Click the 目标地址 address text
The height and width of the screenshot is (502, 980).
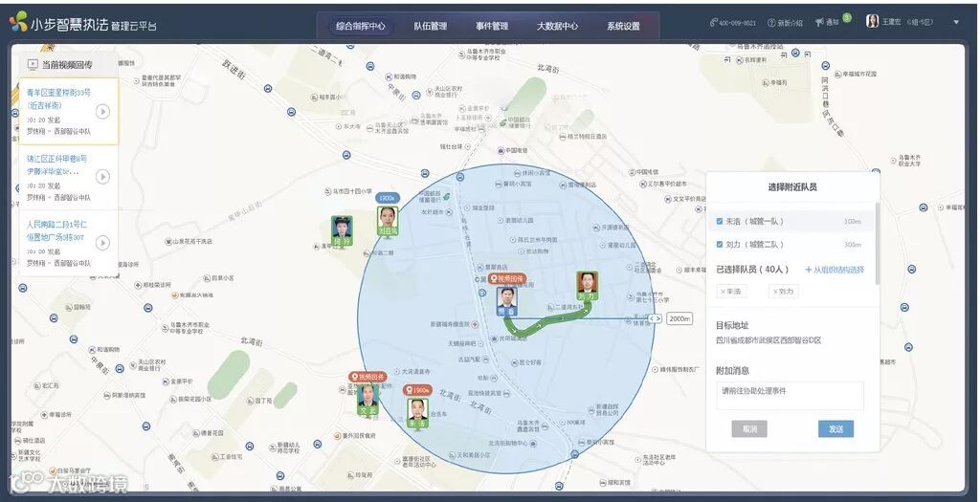point(768,340)
